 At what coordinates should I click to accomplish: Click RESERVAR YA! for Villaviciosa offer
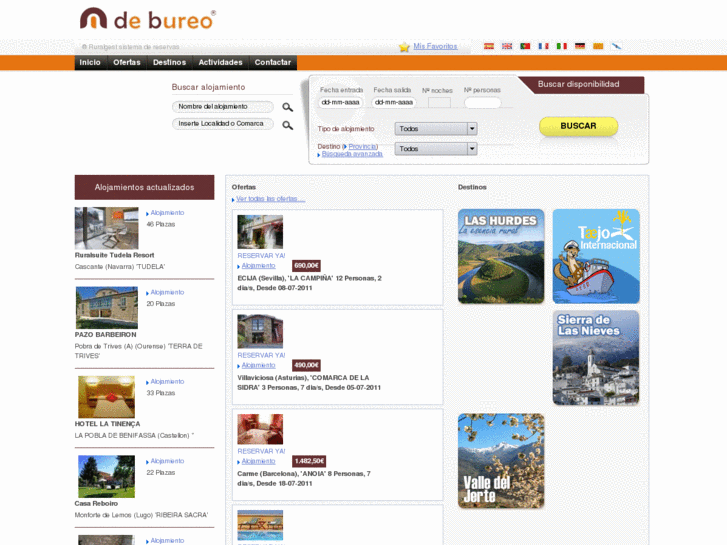click(x=261, y=355)
